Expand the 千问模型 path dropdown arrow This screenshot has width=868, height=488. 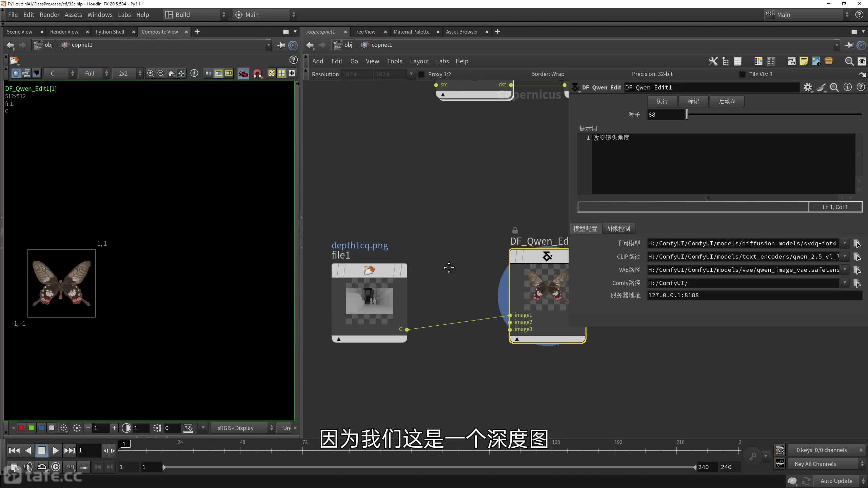click(845, 243)
